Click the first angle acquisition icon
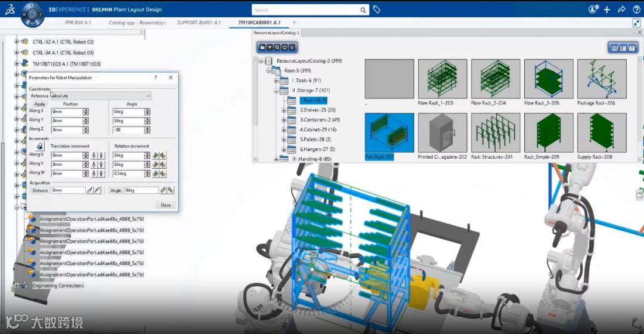 tap(163, 190)
